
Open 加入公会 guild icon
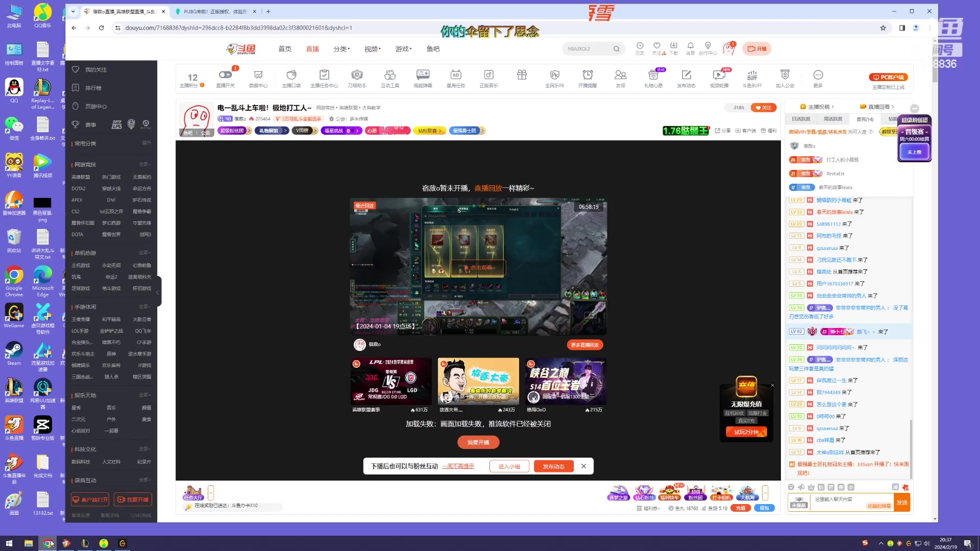coord(785,75)
